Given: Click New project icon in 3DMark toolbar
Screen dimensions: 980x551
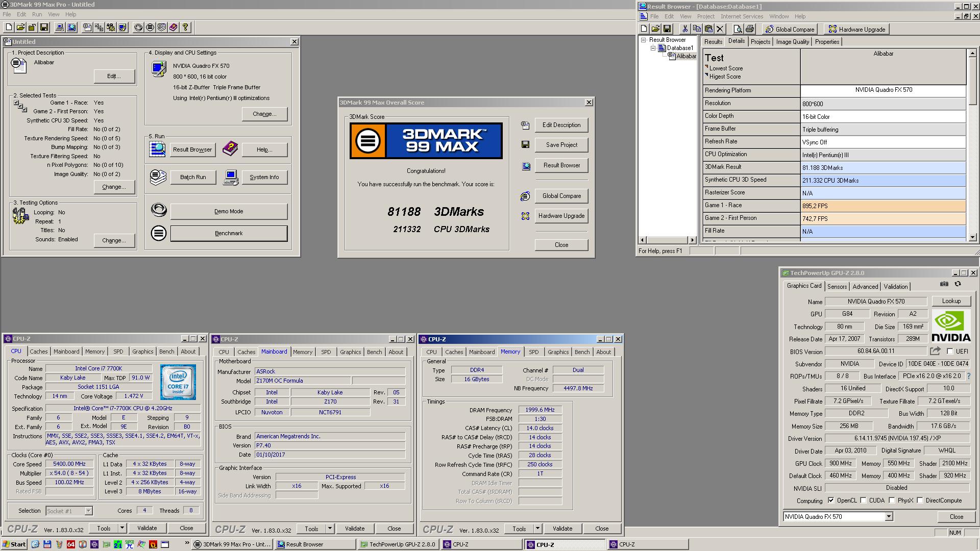Looking at the screenshot, I should pyautogui.click(x=9, y=28).
